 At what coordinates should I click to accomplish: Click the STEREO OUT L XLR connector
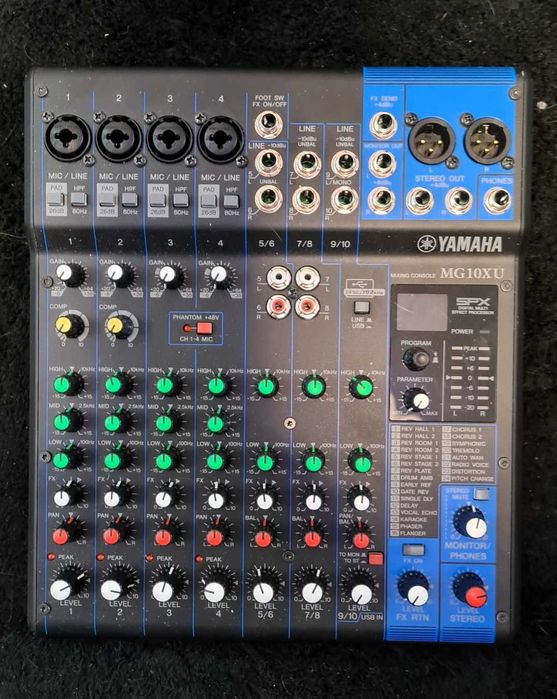431,141
